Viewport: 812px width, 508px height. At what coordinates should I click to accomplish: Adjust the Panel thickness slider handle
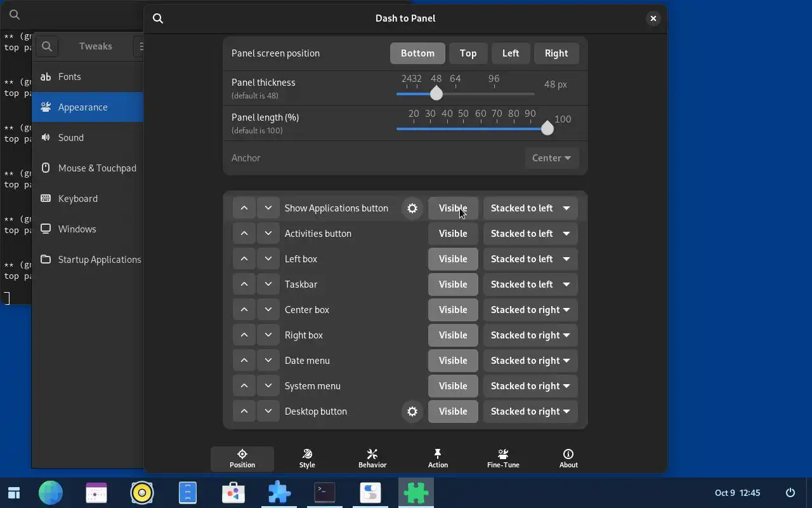point(436,94)
